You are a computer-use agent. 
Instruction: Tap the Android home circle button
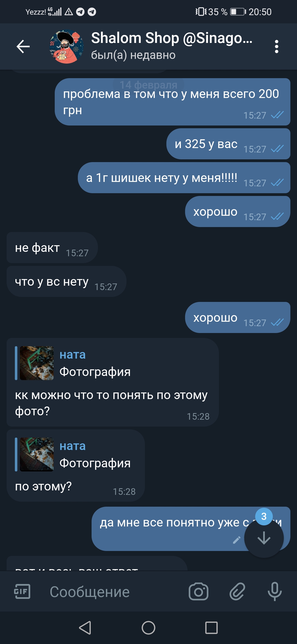click(x=148, y=628)
